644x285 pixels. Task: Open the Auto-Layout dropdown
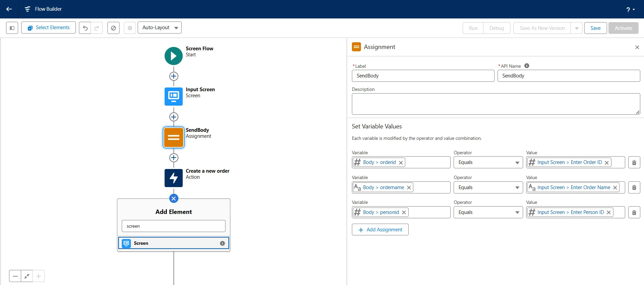click(x=159, y=28)
